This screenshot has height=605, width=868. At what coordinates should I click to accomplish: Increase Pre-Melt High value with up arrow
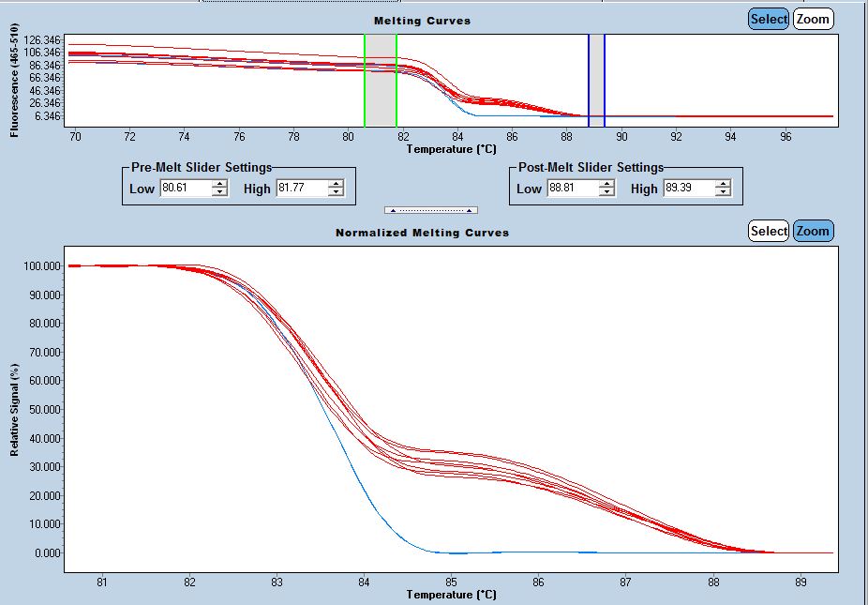336,185
